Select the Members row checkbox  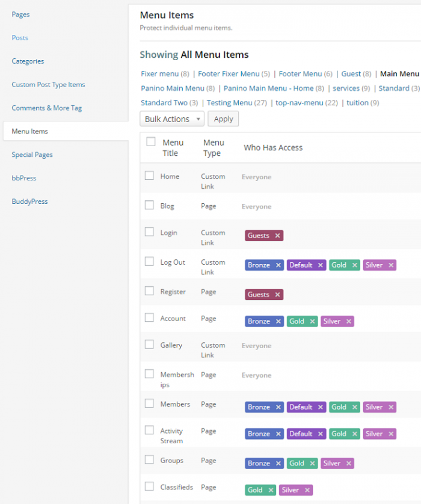pos(149,404)
